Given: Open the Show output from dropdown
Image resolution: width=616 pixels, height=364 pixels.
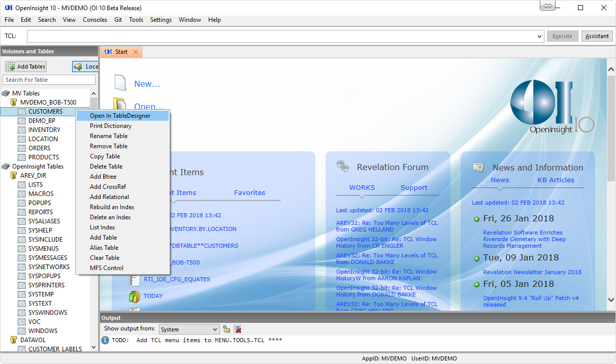Looking at the screenshot, I should (x=215, y=329).
